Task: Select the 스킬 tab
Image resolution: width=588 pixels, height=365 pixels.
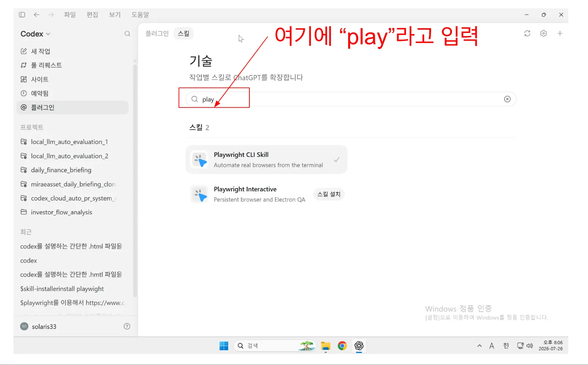Action: coord(184,33)
